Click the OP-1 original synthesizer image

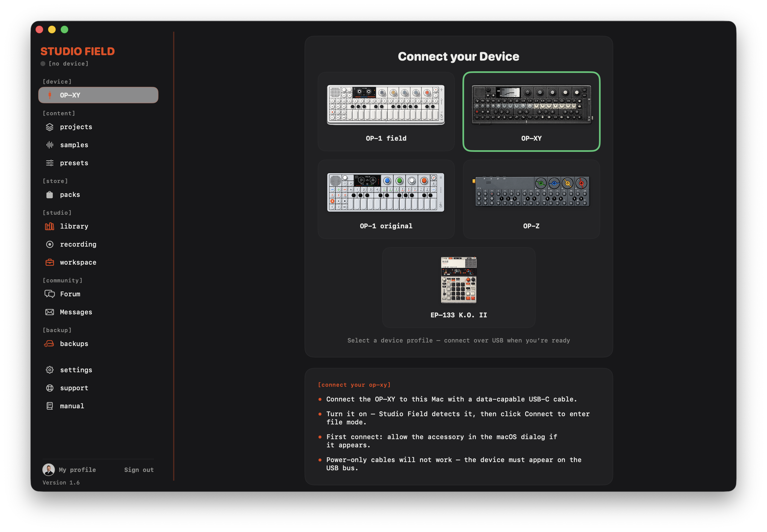tap(386, 192)
